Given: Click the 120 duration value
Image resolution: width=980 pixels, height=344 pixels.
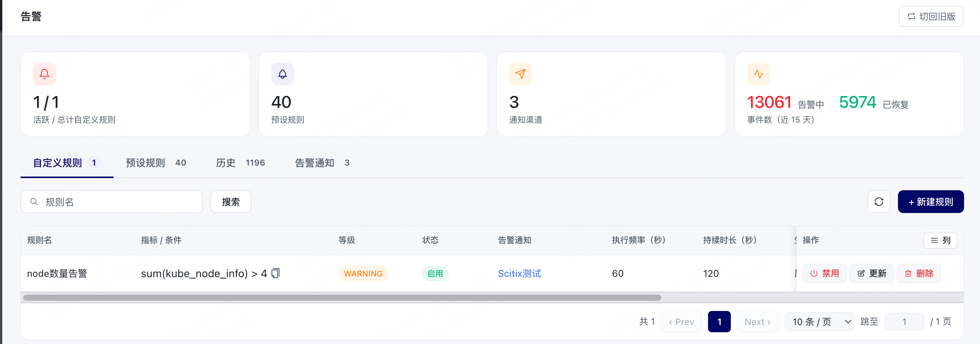Looking at the screenshot, I should (711, 273).
